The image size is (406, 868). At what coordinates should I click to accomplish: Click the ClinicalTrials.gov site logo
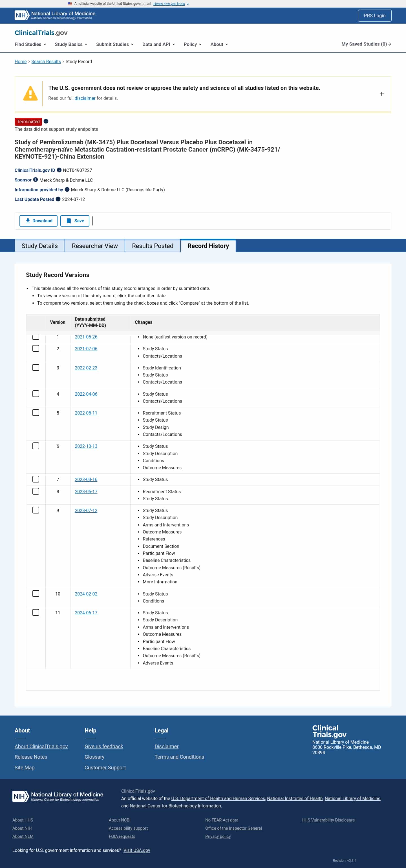[x=41, y=33]
